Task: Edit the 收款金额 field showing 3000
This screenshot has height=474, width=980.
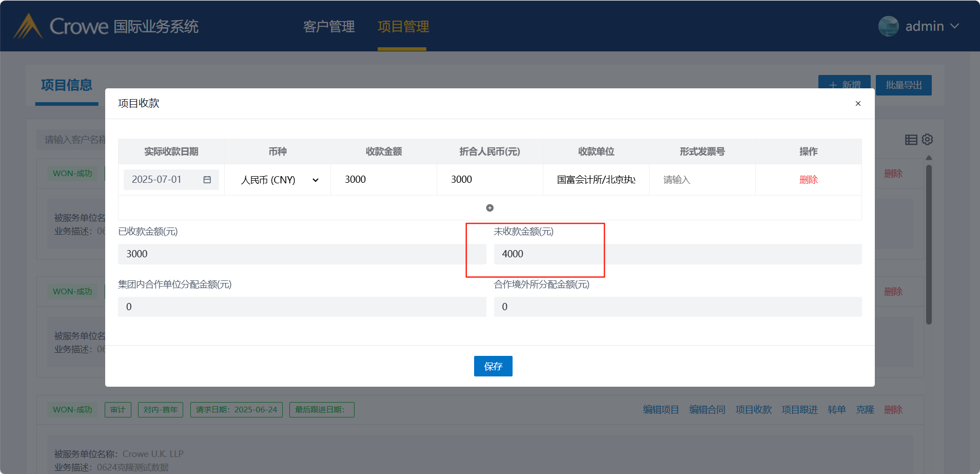Action: [x=384, y=180]
